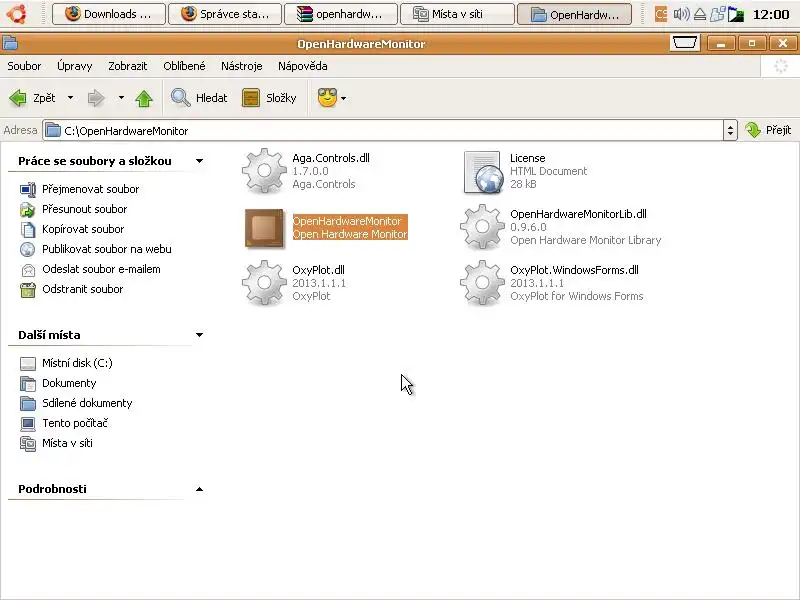Click the highlighted OpenHardwareMonitor file name
The image size is (800, 600).
(347, 221)
